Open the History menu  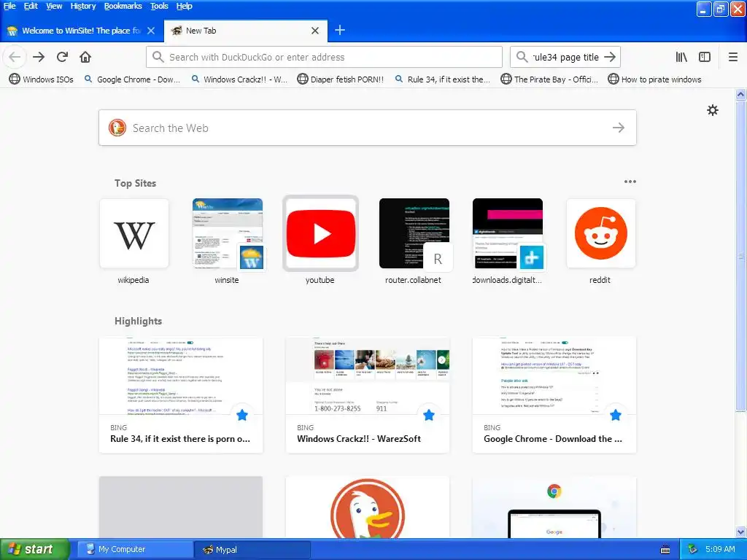(x=83, y=6)
